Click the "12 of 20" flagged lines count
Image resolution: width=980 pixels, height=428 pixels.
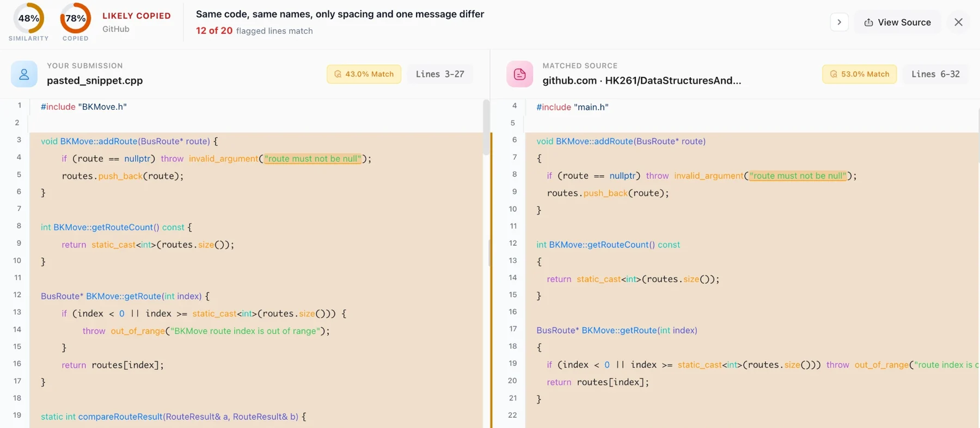click(x=214, y=31)
